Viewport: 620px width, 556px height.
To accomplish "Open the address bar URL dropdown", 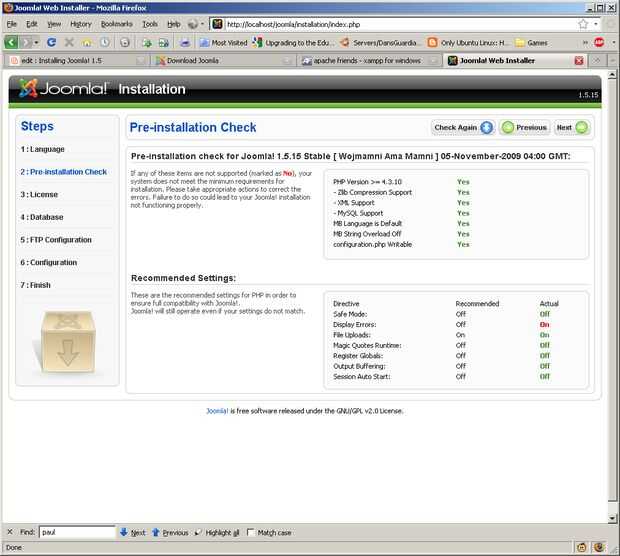I will coord(596,24).
